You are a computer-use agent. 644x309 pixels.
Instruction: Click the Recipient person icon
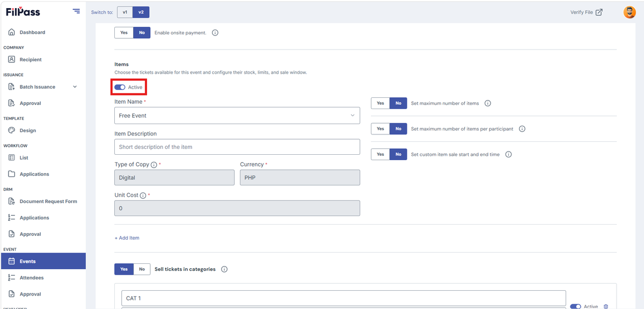pos(12,60)
